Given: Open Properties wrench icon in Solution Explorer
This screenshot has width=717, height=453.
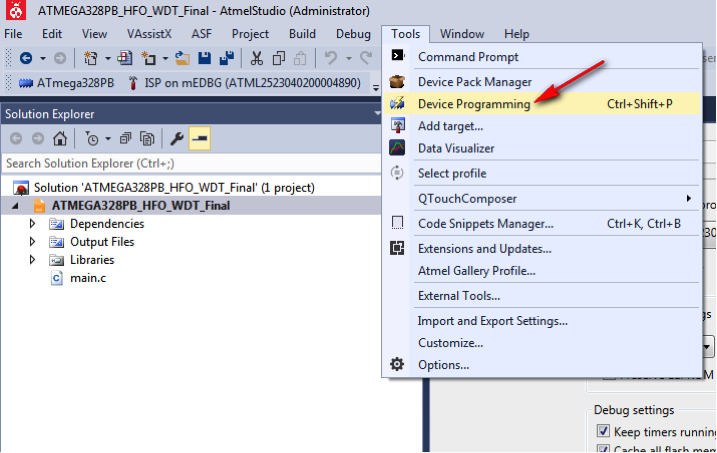Looking at the screenshot, I should pyautogui.click(x=177, y=139).
